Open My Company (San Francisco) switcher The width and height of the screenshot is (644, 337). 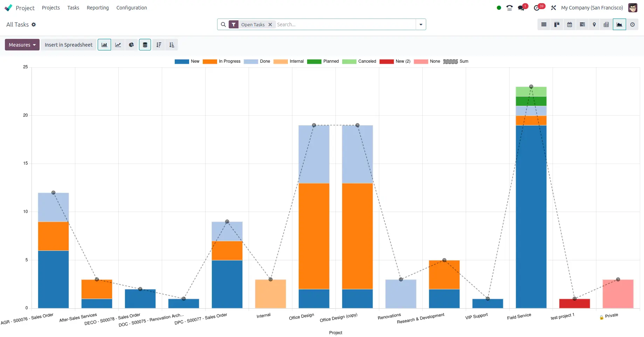tap(592, 8)
